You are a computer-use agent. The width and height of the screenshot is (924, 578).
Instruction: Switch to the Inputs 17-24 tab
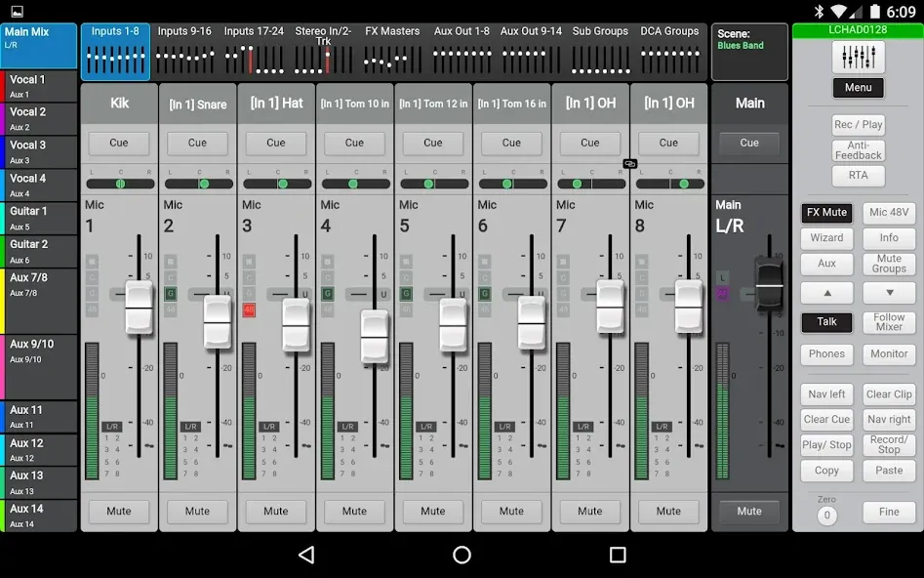(x=254, y=52)
